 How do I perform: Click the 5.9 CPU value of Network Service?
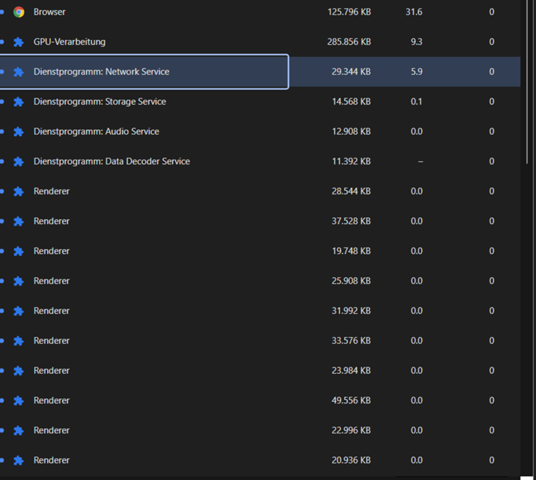click(416, 72)
